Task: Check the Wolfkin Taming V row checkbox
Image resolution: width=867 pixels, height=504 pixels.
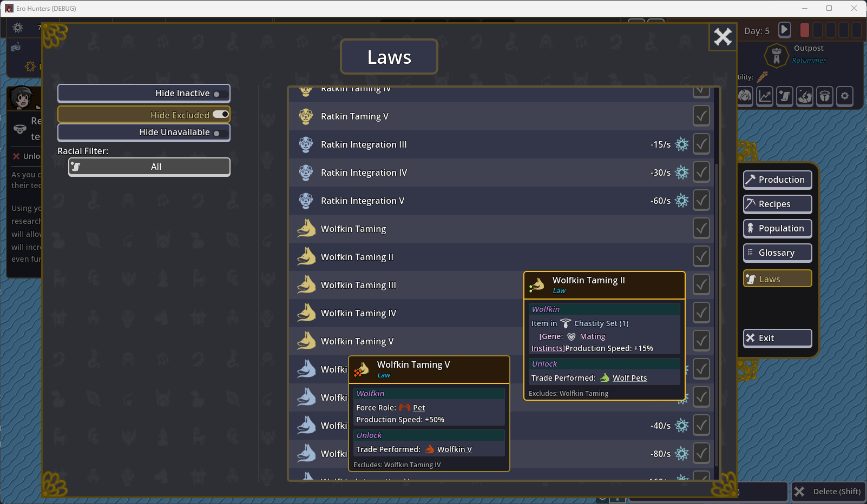Action: tap(701, 341)
